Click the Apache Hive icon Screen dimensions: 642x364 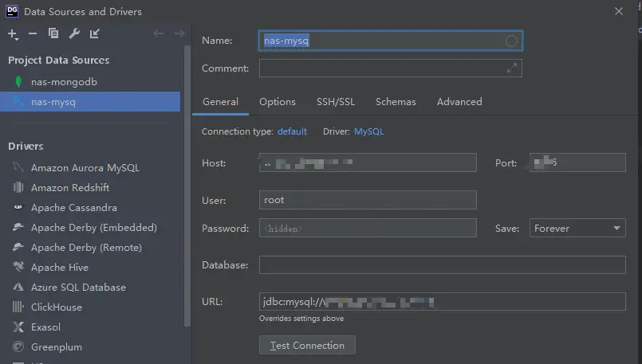(x=18, y=267)
